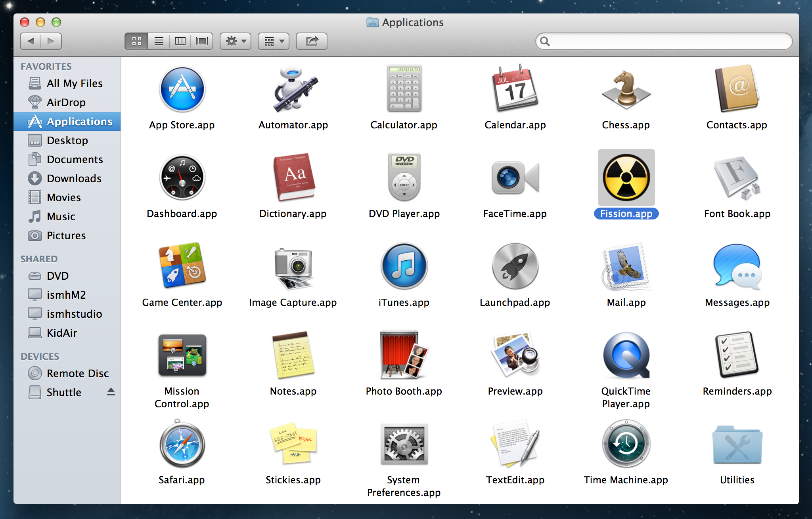Viewport: 812px width, 519px height.
Task: Click the Share toolbar button
Action: click(312, 41)
